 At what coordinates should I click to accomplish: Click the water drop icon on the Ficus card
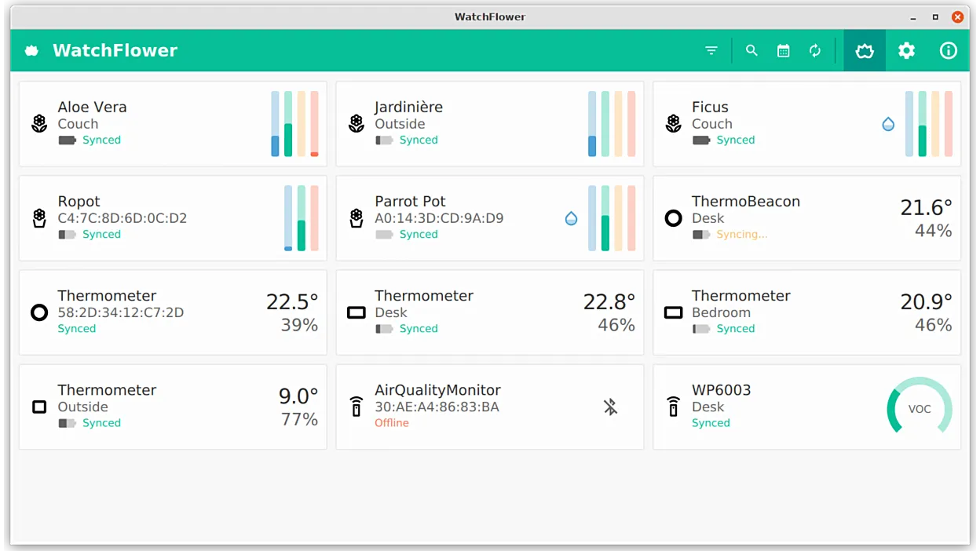888,124
